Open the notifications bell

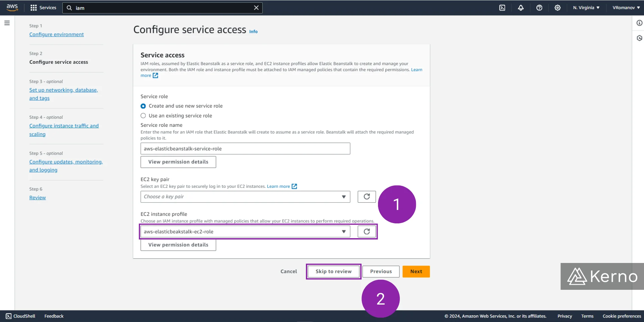521,8
